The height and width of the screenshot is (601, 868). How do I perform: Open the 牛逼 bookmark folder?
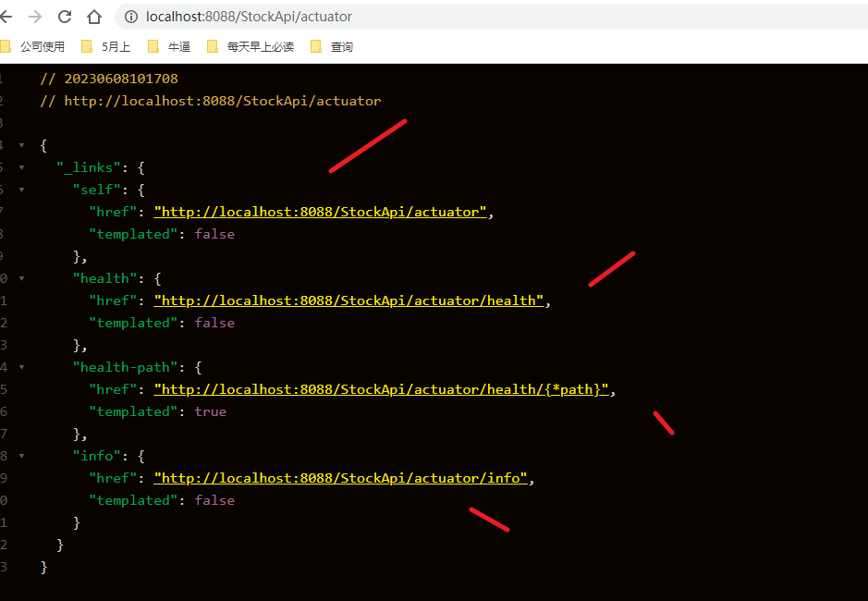click(x=169, y=46)
